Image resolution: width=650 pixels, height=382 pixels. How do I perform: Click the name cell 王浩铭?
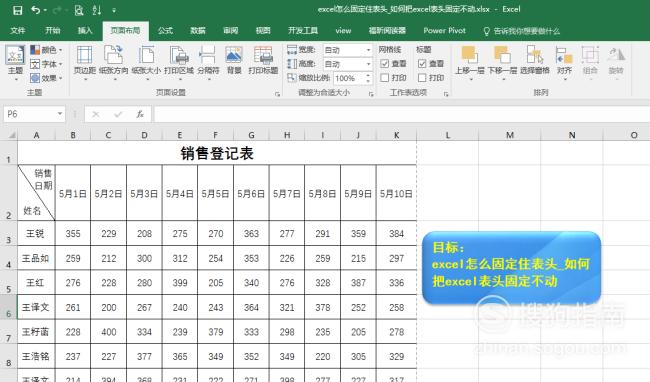point(36,356)
